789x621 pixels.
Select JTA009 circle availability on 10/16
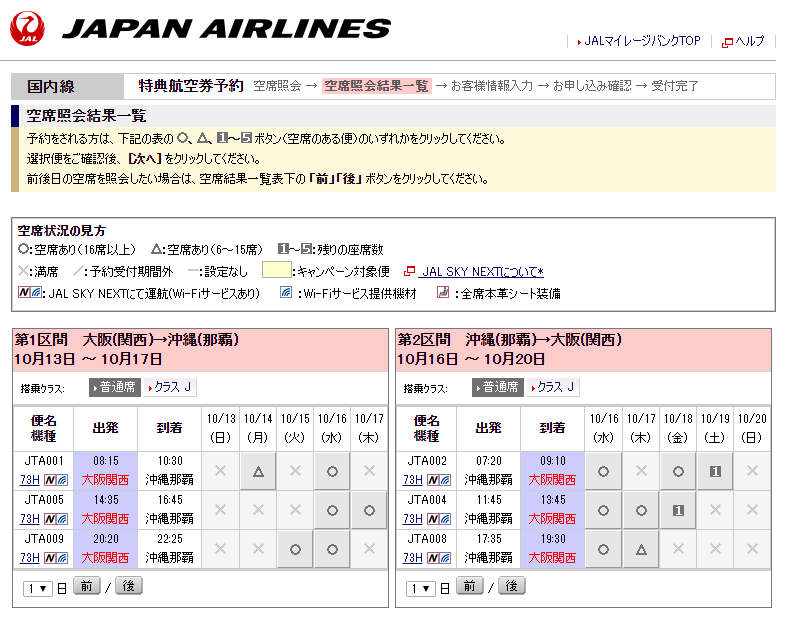point(332,550)
